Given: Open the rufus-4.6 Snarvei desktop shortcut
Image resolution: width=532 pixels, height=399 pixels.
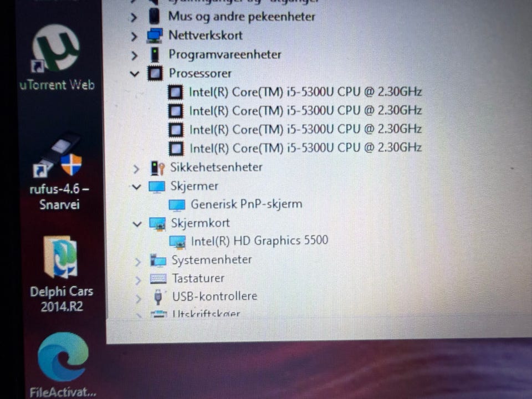Looking at the screenshot, I should point(58,155).
